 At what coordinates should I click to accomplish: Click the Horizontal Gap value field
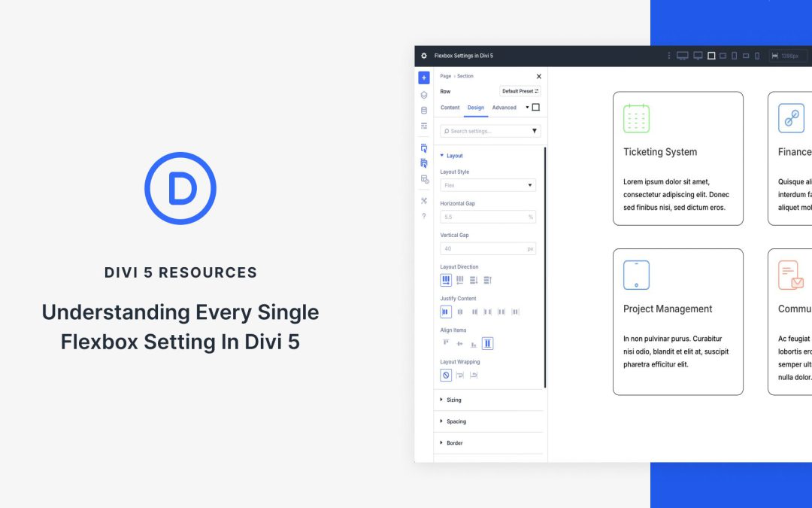coord(488,217)
